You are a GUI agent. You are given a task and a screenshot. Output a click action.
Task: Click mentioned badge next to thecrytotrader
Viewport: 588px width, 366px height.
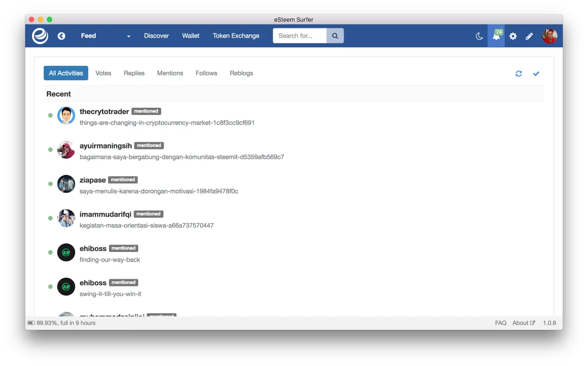coord(146,111)
